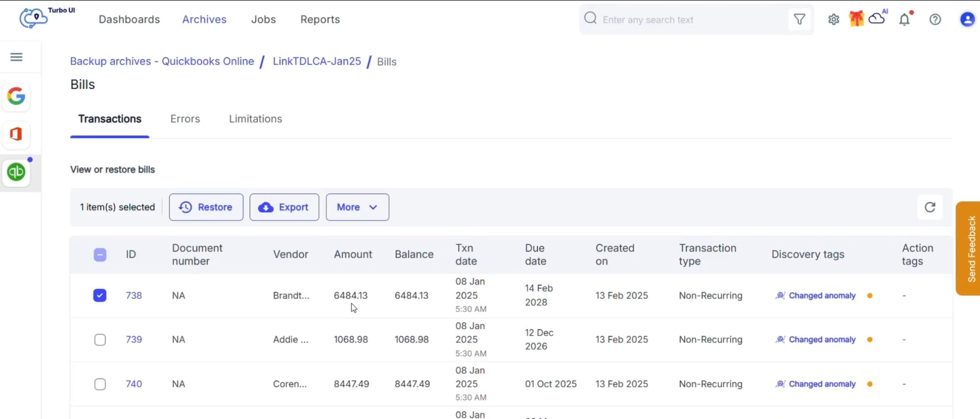Click the anomaly icon in row 738
This screenshot has height=419, width=980.
tap(780, 295)
